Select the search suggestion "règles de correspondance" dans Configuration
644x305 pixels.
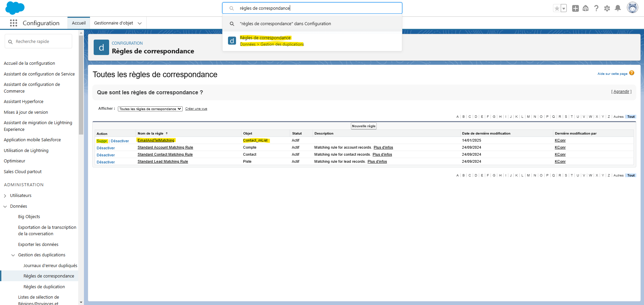click(x=312, y=24)
